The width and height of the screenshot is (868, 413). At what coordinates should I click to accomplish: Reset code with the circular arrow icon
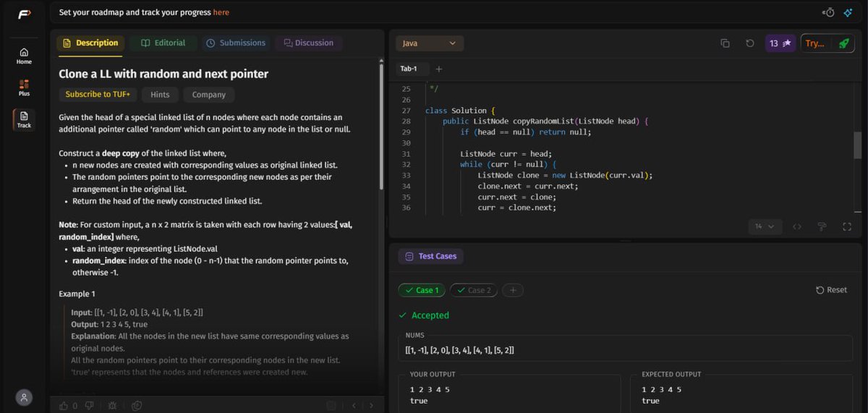(749, 43)
